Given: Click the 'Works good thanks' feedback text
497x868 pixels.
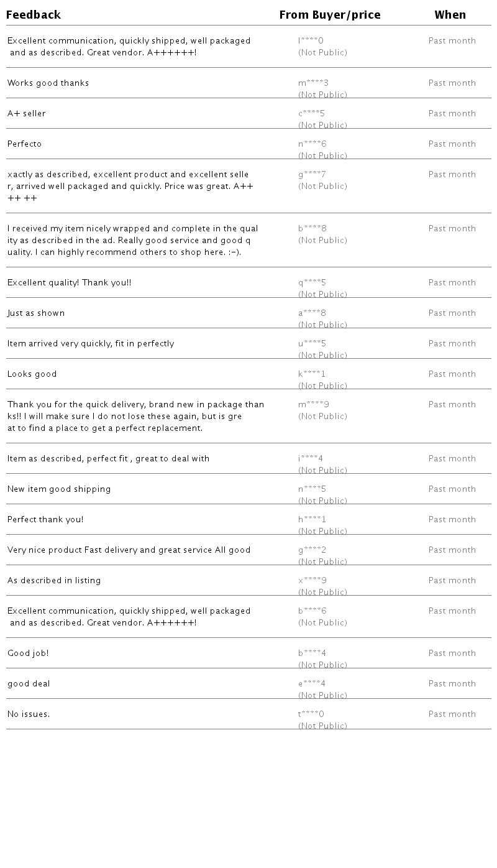Looking at the screenshot, I should point(48,83).
